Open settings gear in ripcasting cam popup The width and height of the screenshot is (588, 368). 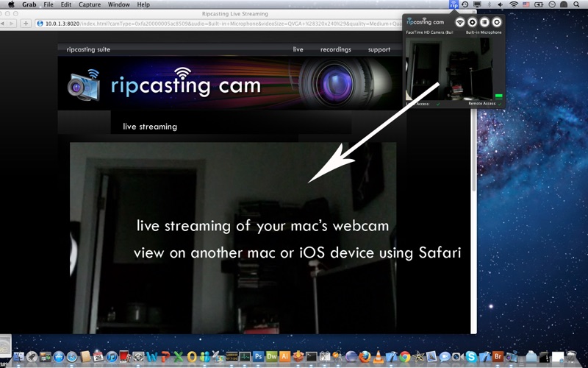[x=472, y=22]
